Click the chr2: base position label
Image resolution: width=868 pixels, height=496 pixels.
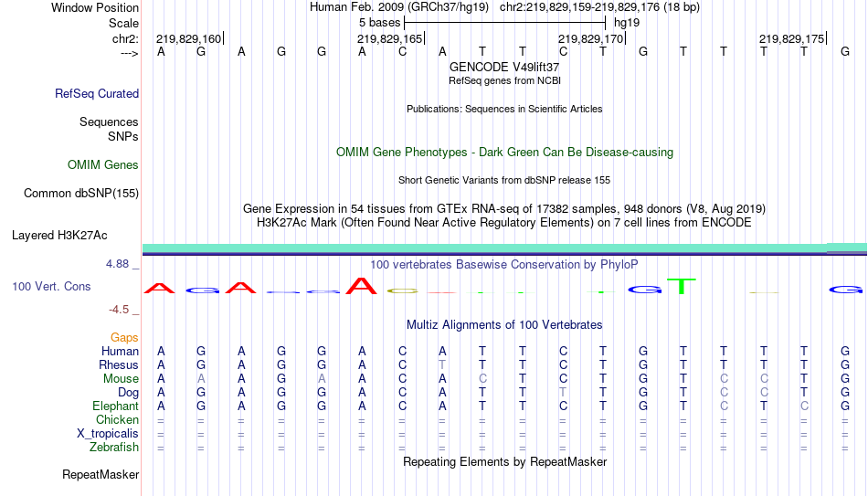click(x=126, y=38)
